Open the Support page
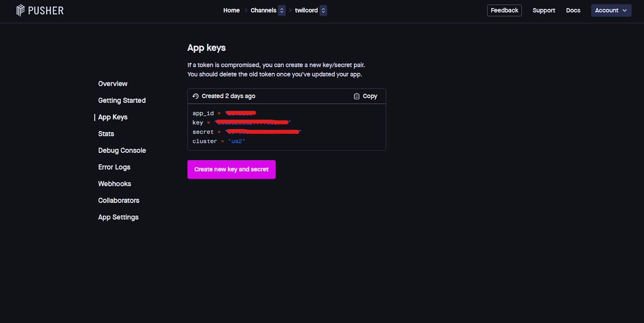Image resolution: width=644 pixels, height=323 pixels. [544, 10]
